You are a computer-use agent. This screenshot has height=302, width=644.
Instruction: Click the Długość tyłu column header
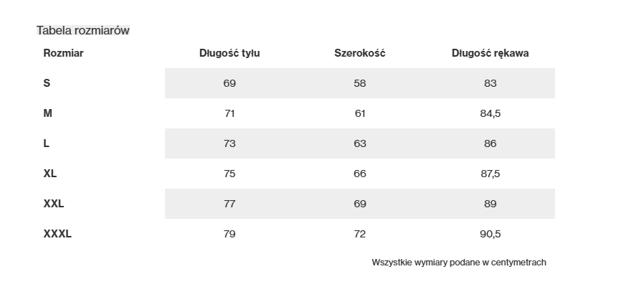(x=229, y=53)
